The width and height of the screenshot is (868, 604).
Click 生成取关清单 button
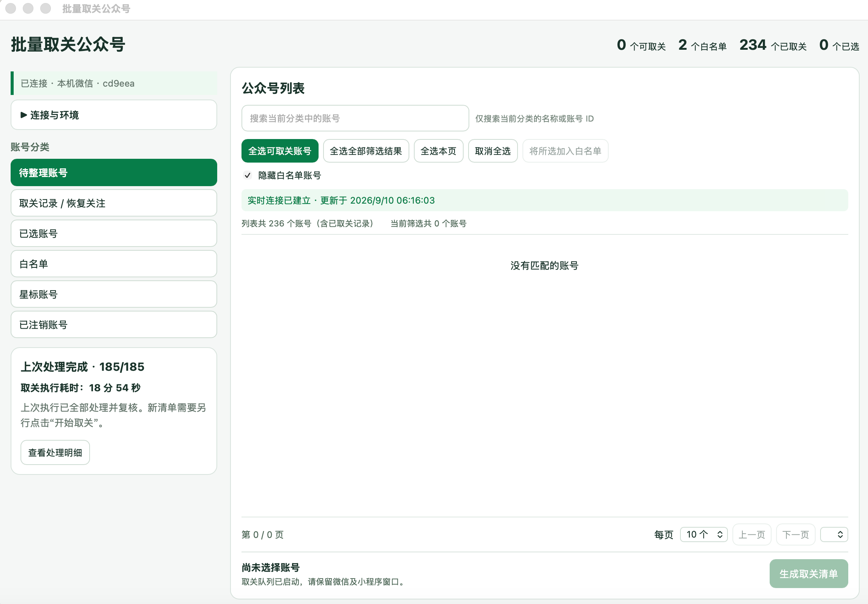click(809, 574)
